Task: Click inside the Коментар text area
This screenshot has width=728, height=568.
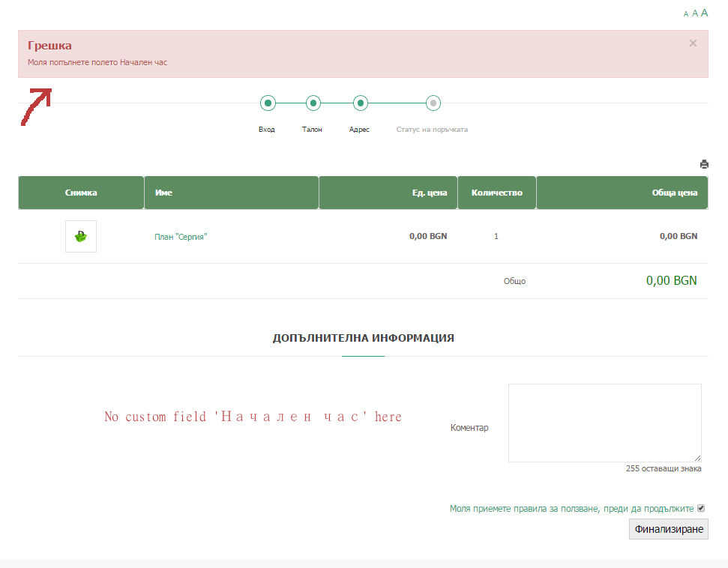Action: 604,423
